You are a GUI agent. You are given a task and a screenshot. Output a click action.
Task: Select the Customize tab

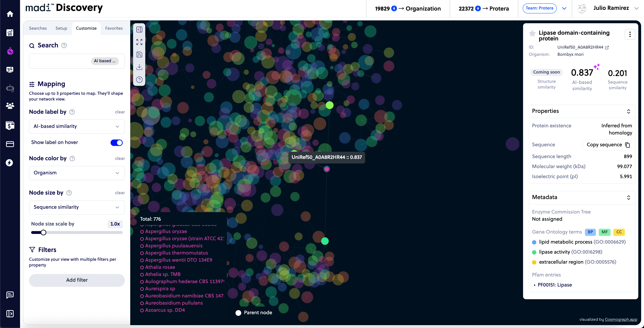pyautogui.click(x=86, y=28)
